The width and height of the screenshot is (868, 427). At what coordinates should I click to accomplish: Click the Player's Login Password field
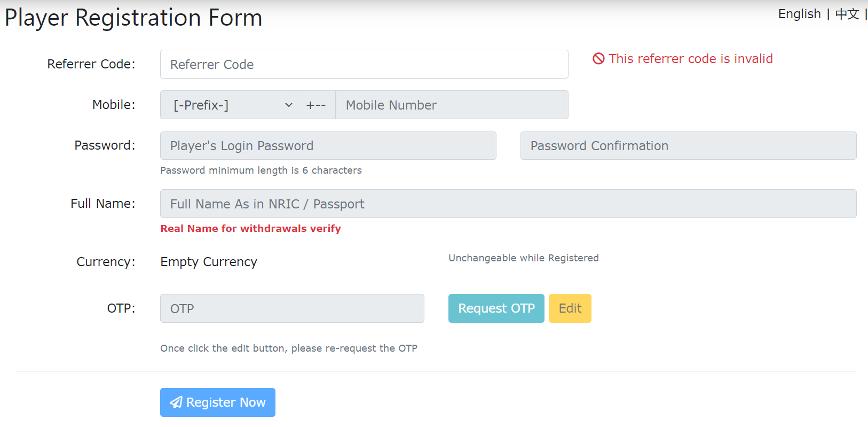click(328, 145)
